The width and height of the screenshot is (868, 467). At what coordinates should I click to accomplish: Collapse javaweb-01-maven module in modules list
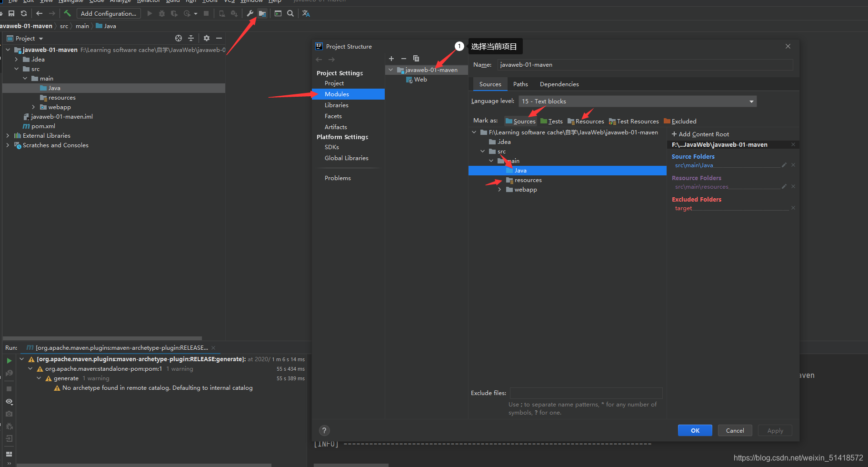(391, 70)
